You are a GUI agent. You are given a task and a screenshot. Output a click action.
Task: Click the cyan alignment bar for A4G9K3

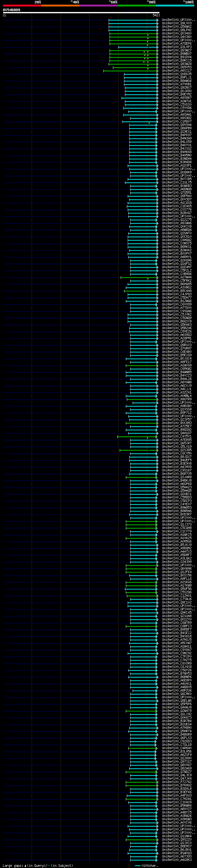pos(144,860)
